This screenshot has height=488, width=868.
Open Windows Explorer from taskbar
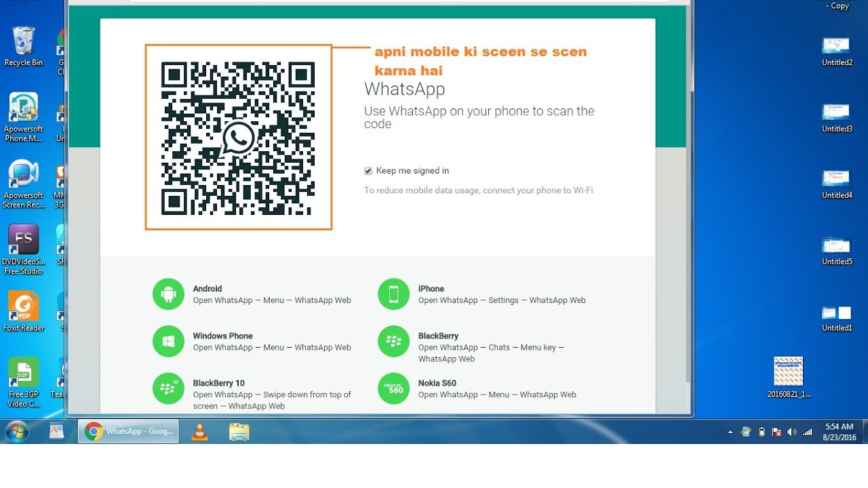(x=239, y=431)
